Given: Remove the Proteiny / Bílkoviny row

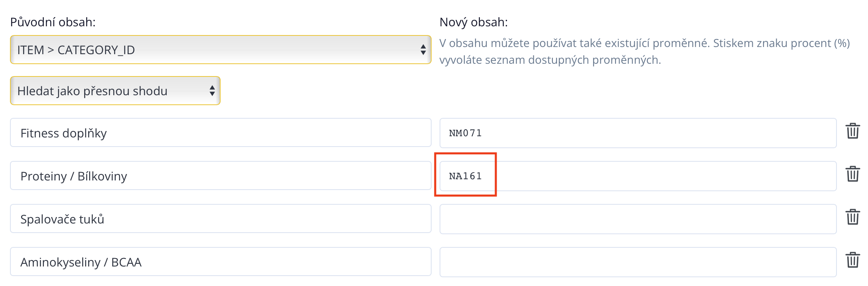Looking at the screenshot, I should pyautogui.click(x=852, y=174).
